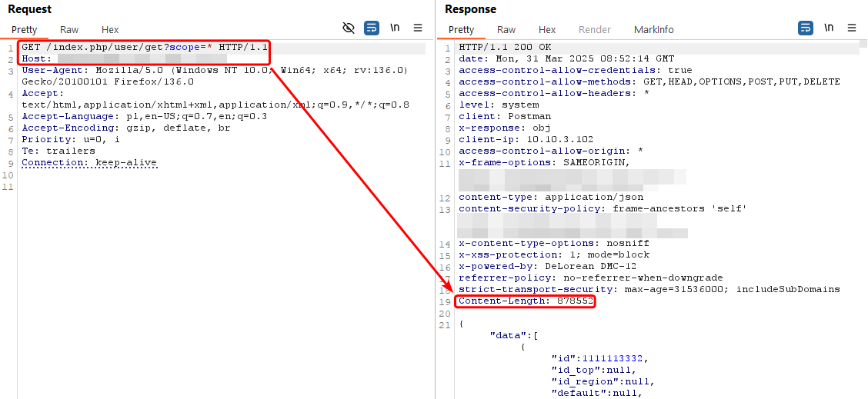Click the content-security-policy header
Image resolution: width=868 pixels, height=399 pixels.
tap(603, 208)
